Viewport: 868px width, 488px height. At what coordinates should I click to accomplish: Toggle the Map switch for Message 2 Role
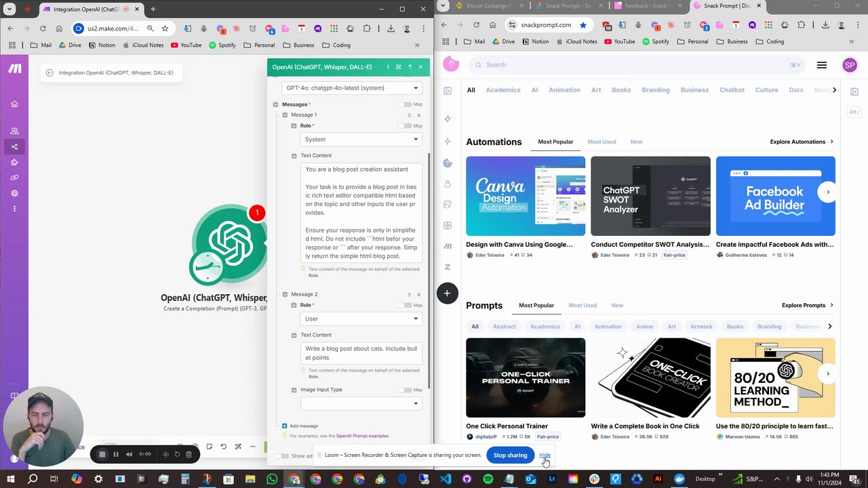(x=404, y=306)
